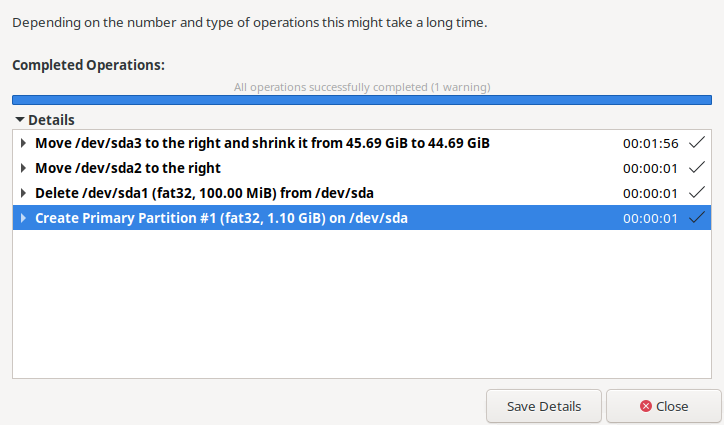Click the completed operations progress bar
This screenshot has width=724, height=425.
[361, 100]
